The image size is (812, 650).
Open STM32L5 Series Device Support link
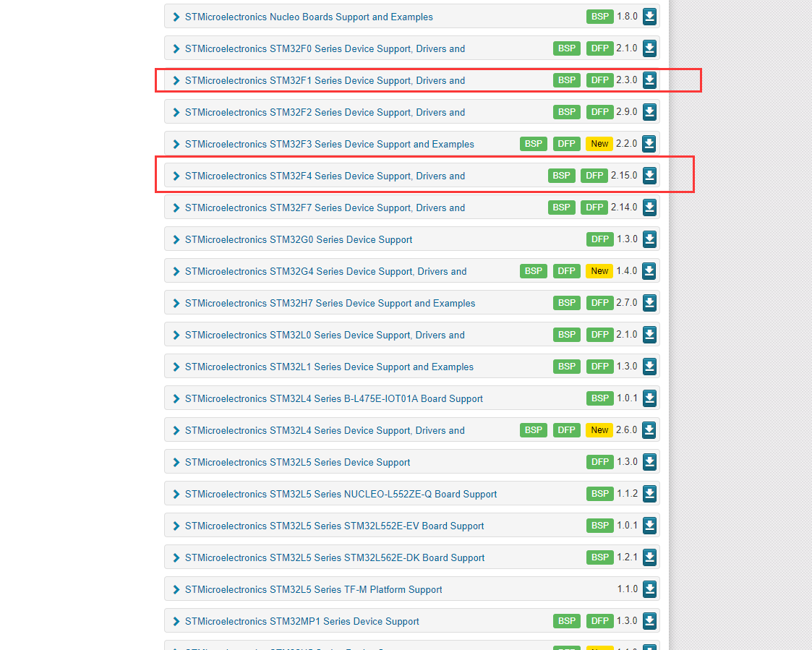click(297, 462)
